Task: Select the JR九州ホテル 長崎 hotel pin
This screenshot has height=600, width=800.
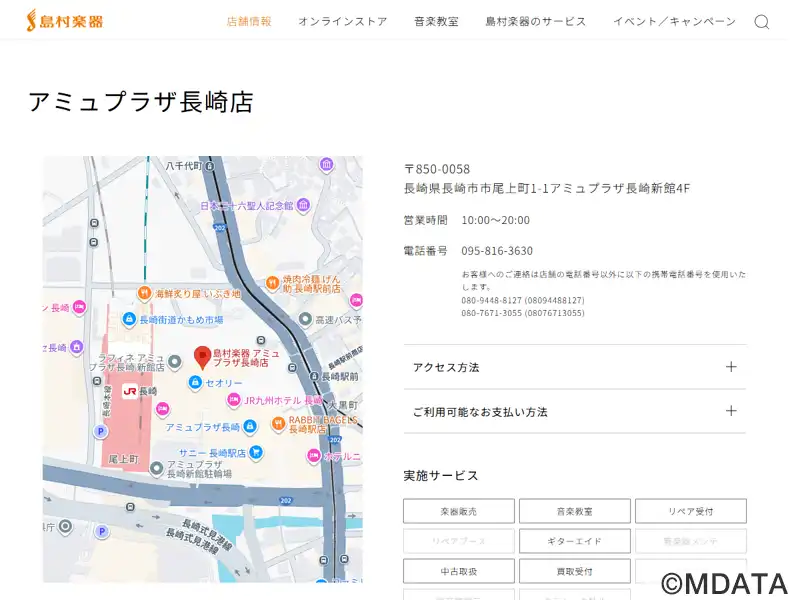Action: click(x=234, y=400)
